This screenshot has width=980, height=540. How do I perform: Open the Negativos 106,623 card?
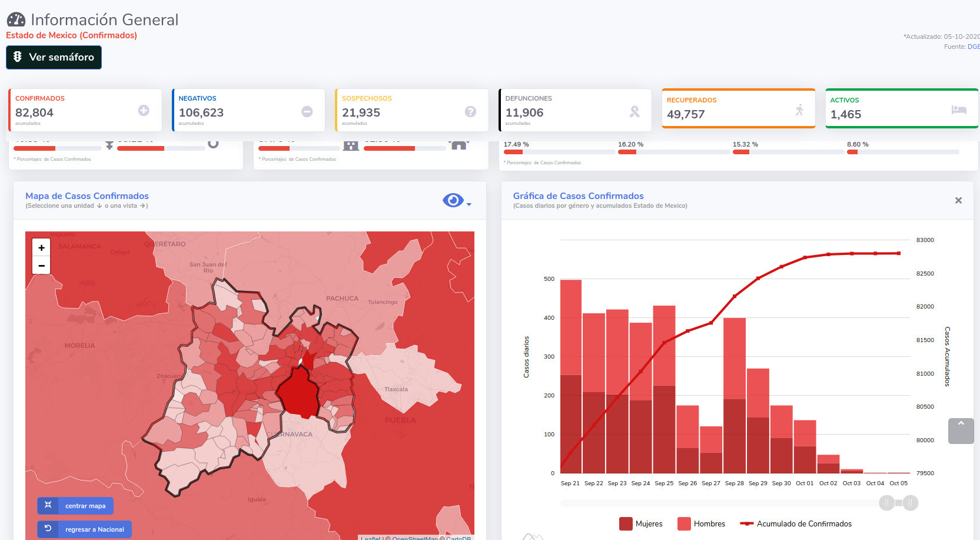point(248,110)
